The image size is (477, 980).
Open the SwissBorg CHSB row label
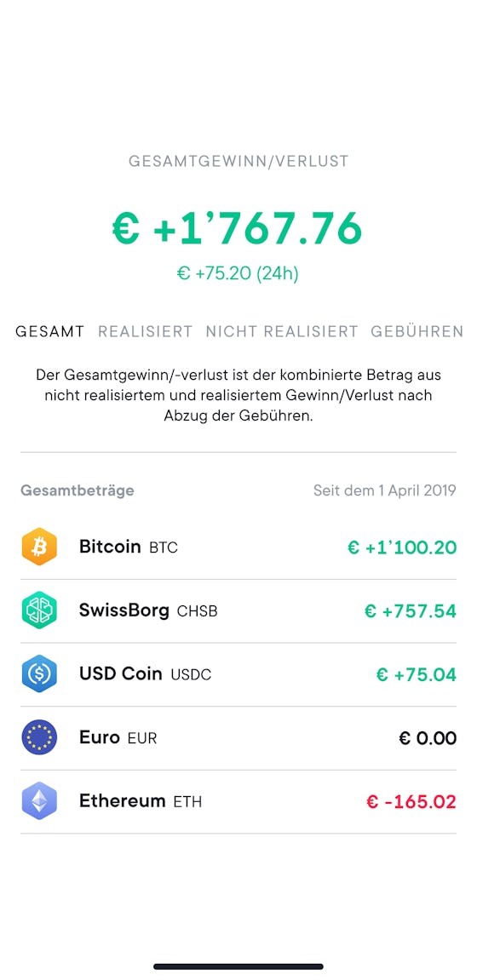(x=148, y=610)
